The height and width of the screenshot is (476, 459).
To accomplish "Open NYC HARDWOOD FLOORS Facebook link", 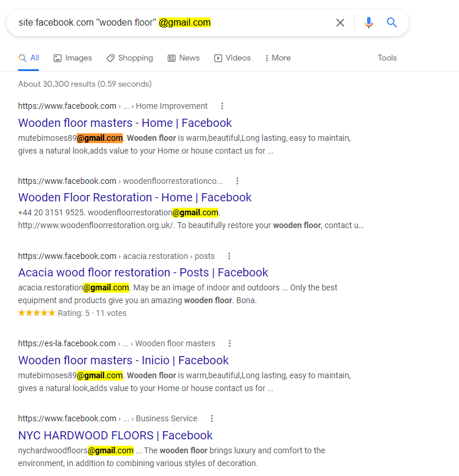I will pos(115,435).
